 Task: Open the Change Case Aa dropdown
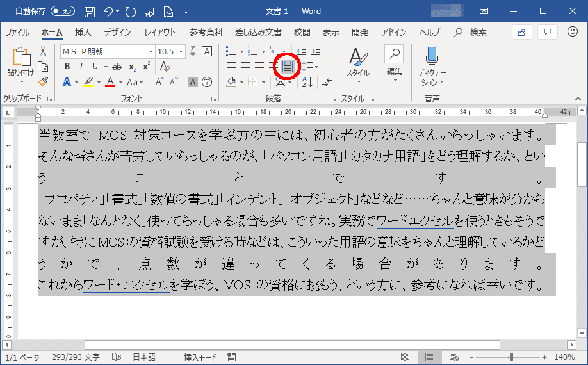pyautogui.click(x=135, y=82)
